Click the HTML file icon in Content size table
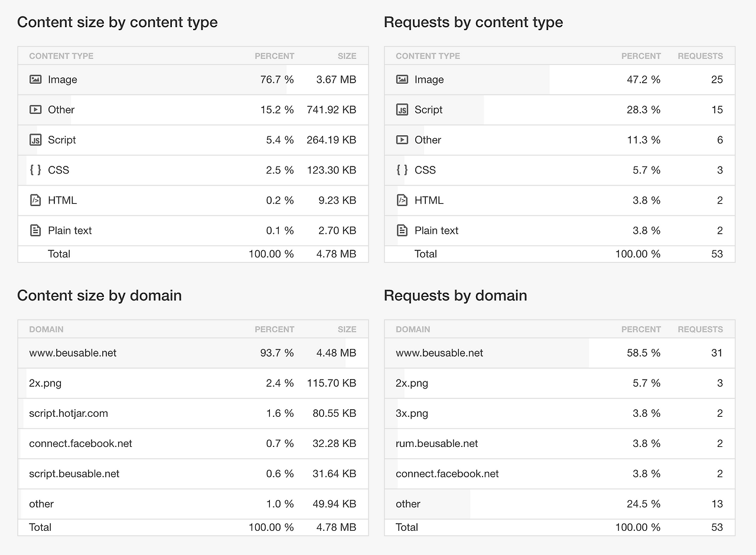The image size is (756, 555). click(x=35, y=200)
